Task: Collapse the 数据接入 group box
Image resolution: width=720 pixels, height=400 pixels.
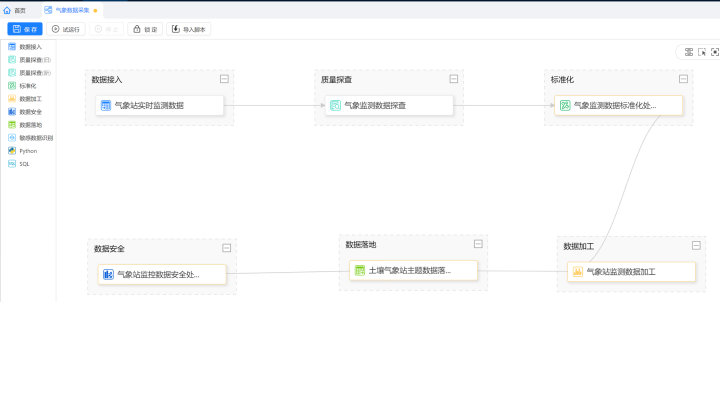Action: point(224,79)
